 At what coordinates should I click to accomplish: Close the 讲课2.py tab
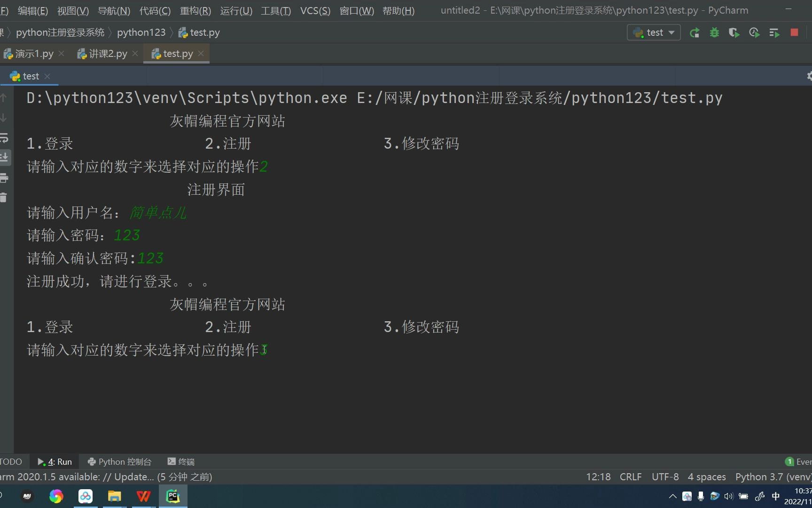point(135,54)
